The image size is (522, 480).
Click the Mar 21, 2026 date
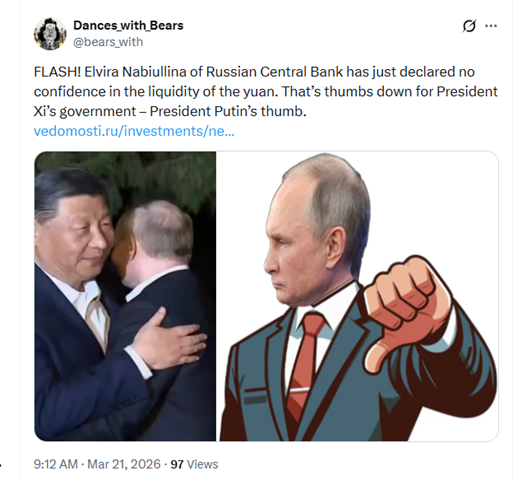pos(124,464)
